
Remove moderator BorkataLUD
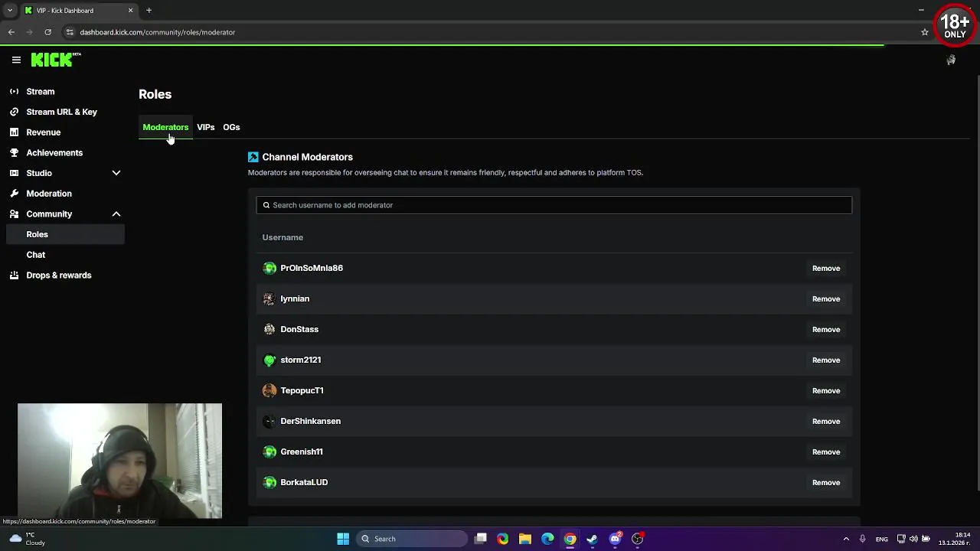click(x=826, y=482)
